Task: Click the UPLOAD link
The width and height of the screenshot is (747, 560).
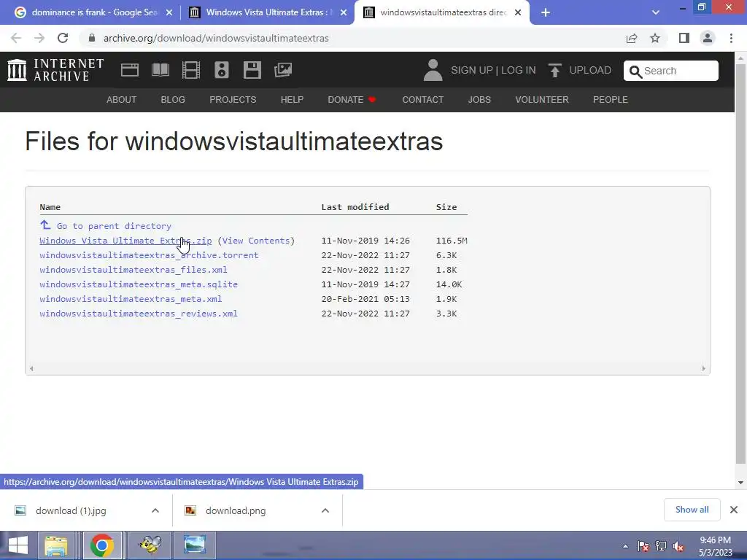Action: pyautogui.click(x=589, y=70)
